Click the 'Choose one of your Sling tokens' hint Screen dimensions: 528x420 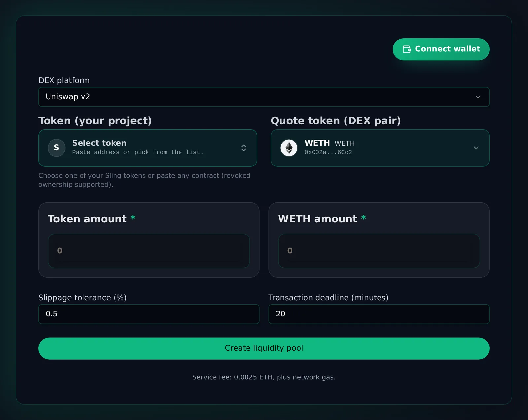(144, 180)
